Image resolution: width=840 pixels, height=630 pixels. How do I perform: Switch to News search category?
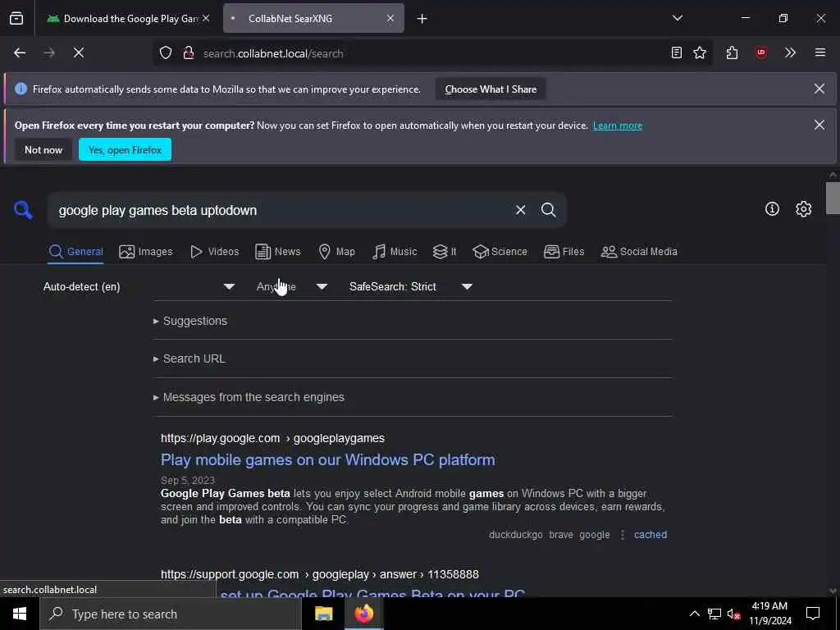click(277, 252)
